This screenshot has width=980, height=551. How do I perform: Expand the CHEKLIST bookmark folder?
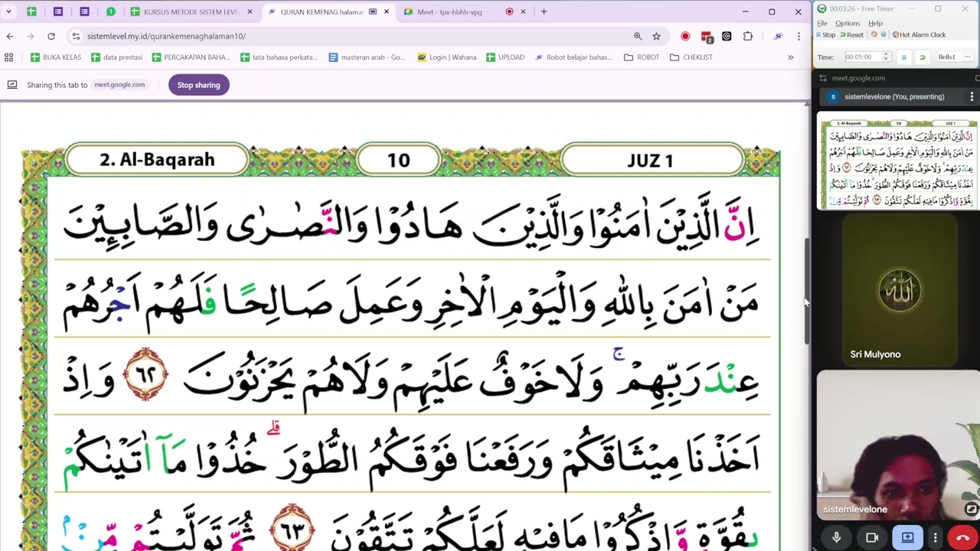[691, 57]
